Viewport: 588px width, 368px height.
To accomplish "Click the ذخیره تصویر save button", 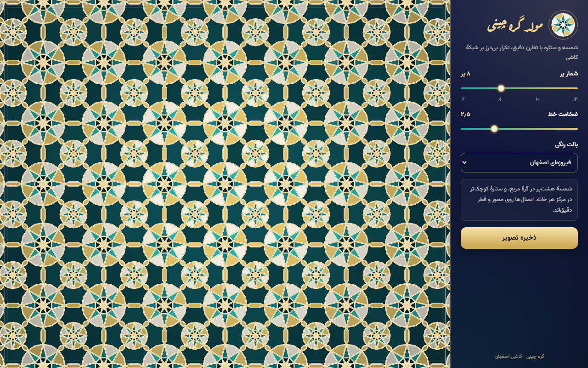I will 519,238.
